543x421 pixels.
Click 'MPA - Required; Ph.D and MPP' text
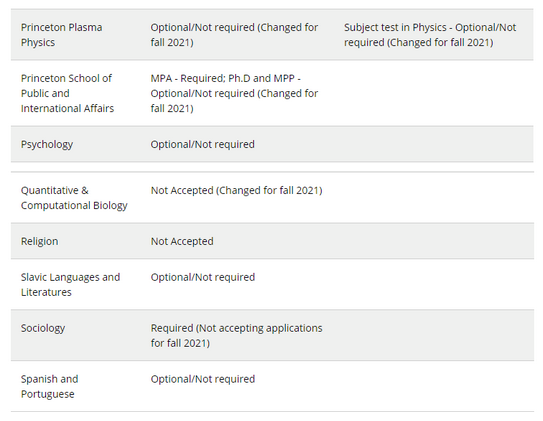point(225,78)
